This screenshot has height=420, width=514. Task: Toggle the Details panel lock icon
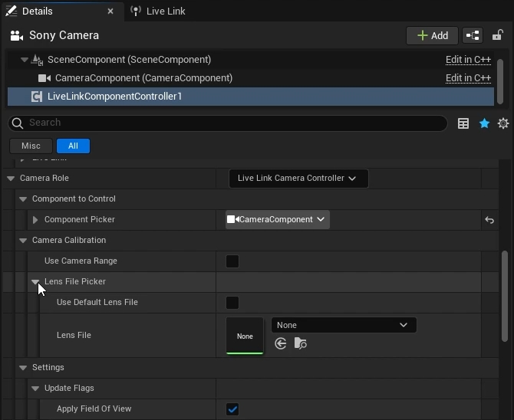[497, 35]
